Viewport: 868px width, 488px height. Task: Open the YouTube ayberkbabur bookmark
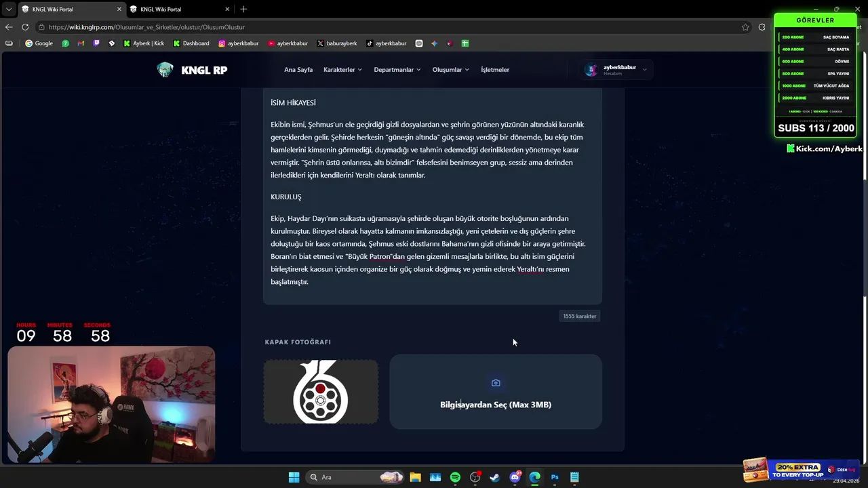click(288, 43)
